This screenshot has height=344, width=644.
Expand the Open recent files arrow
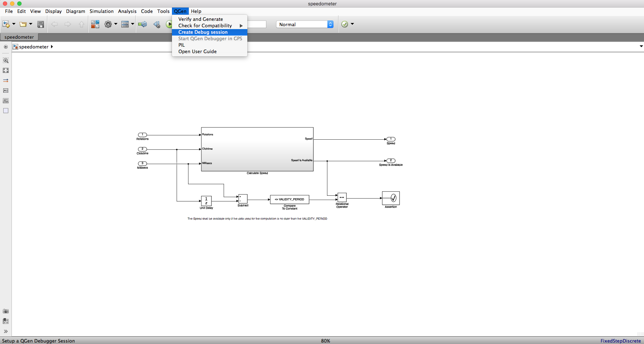click(31, 24)
